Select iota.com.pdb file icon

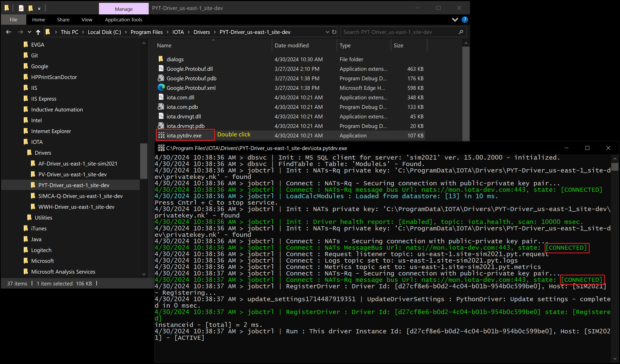click(x=161, y=107)
